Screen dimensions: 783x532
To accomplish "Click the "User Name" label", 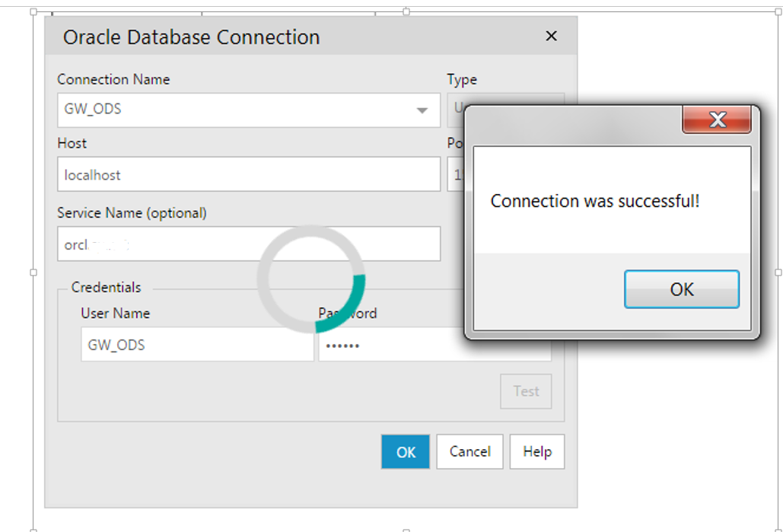I will coord(116,314).
